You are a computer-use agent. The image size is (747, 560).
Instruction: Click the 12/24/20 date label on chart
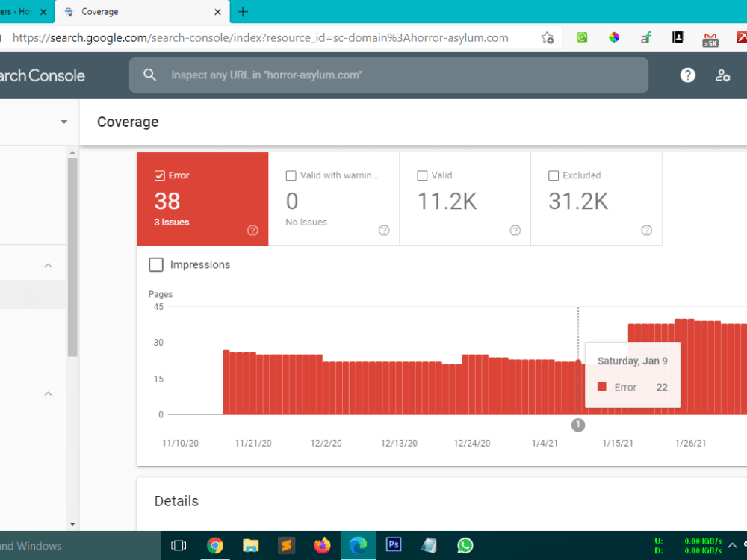coord(471,444)
